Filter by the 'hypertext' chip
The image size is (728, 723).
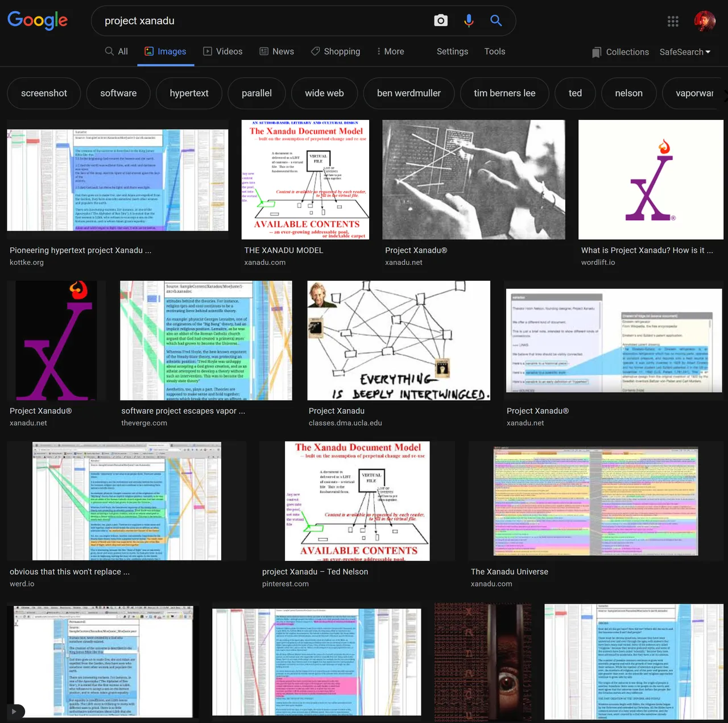(x=189, y=93)
